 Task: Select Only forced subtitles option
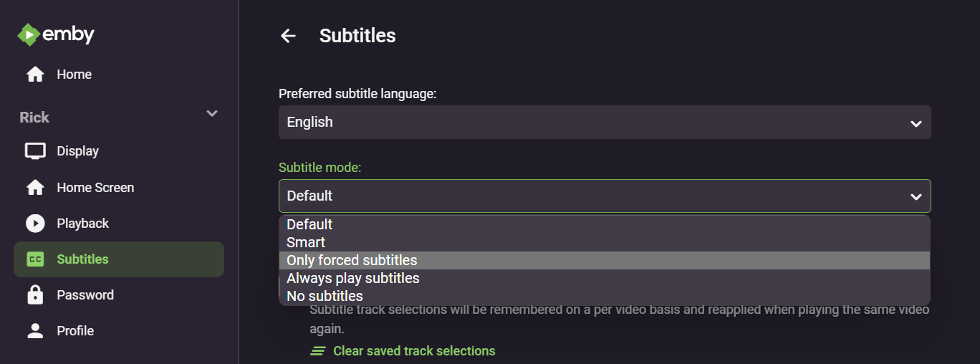click(x=352, y=260)
